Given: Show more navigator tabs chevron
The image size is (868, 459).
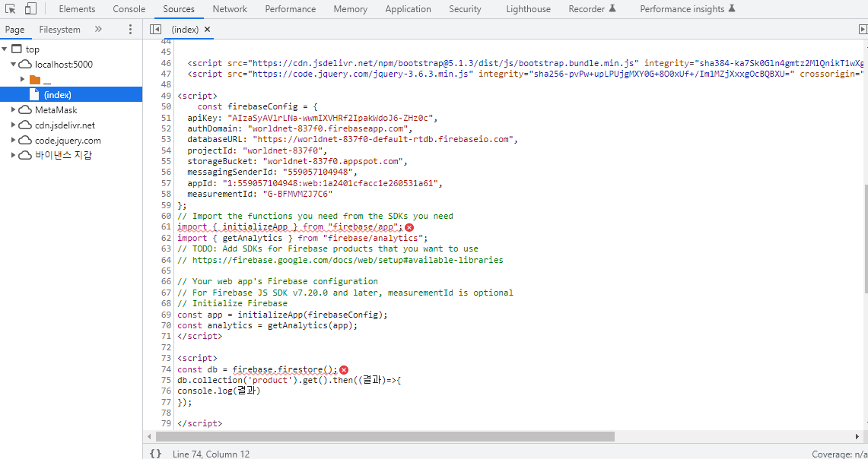Looking at the screenshot, I should [99, 30].
